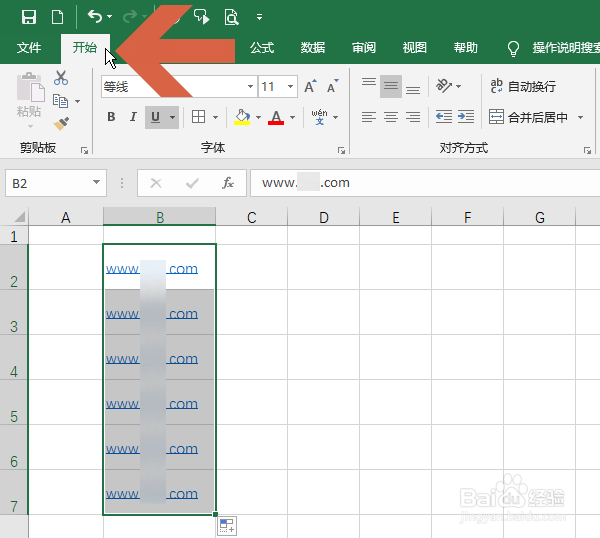Click the Save icon in quick access toolbar
Viewport: 600px width, 538px height.
click(29, 17)
